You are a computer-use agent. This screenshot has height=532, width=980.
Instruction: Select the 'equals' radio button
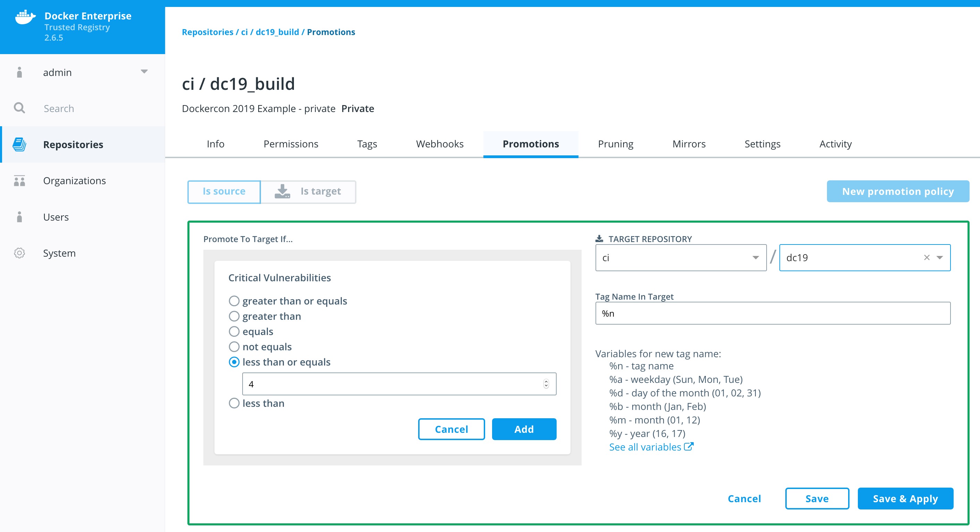tap(234, 331)
